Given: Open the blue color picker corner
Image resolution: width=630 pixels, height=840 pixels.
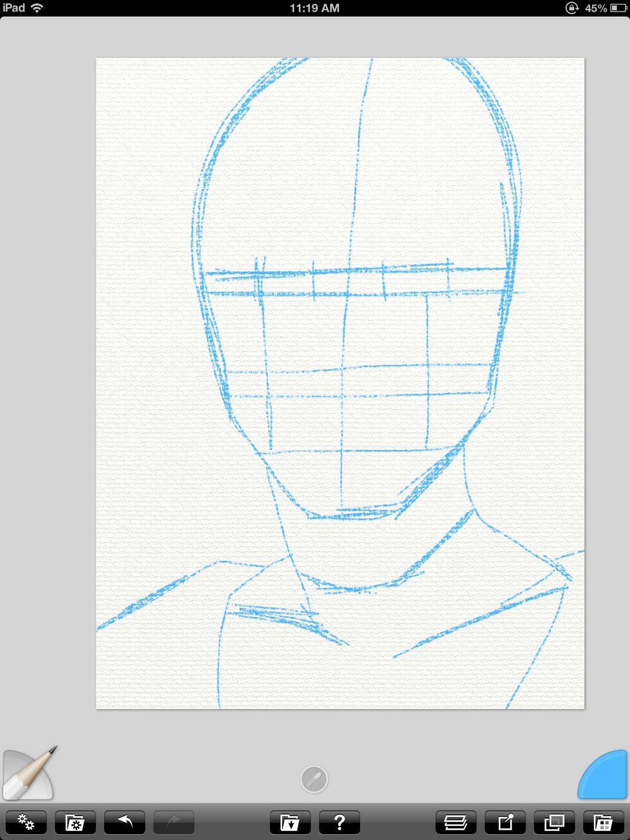Looking at the screenshot, I should (x=604, y=775).
